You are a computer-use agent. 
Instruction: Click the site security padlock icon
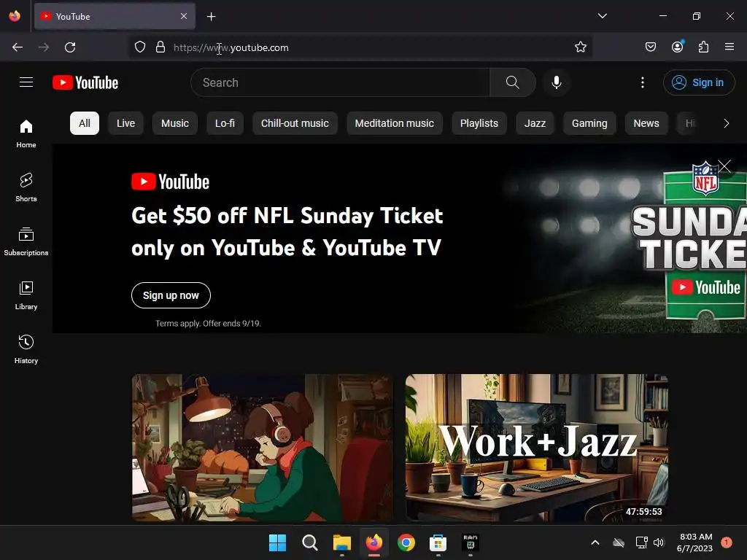160,47
